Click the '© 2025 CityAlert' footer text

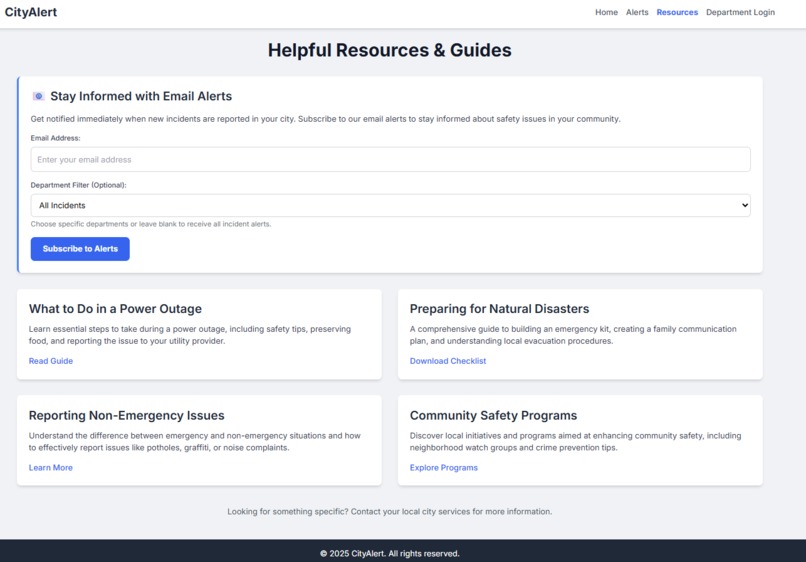[x=390, y=553]
